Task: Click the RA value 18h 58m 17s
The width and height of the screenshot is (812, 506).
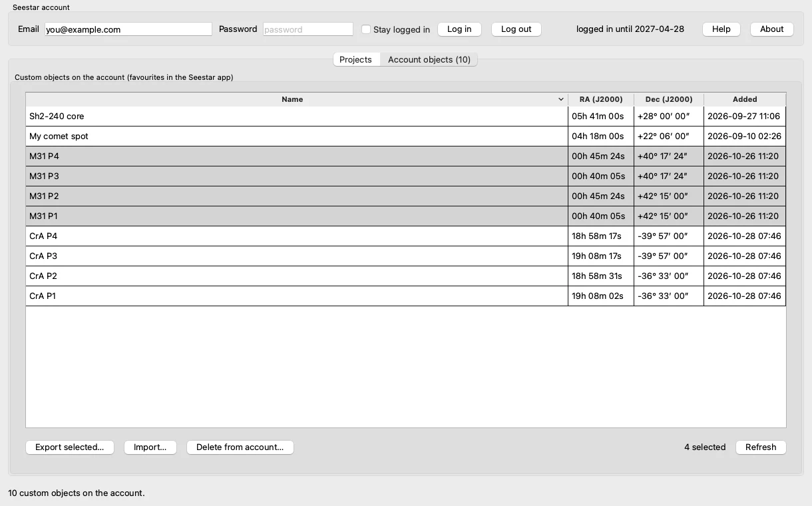Action: point(596,236)
